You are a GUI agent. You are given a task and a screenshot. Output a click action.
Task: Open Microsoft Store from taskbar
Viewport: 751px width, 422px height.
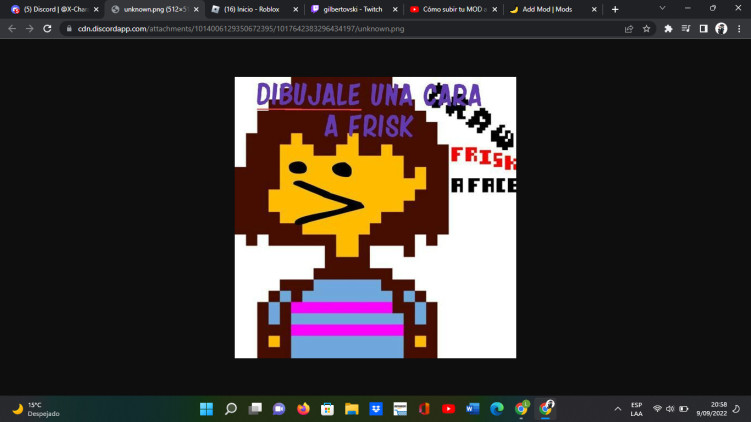(x=327, y=409)
